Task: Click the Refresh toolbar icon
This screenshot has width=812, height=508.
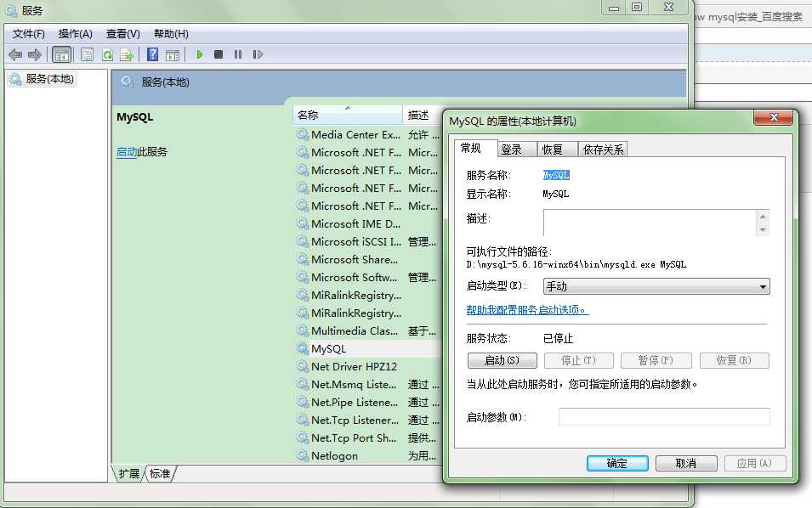Action: pyautogui.click(x=107, y=54)
